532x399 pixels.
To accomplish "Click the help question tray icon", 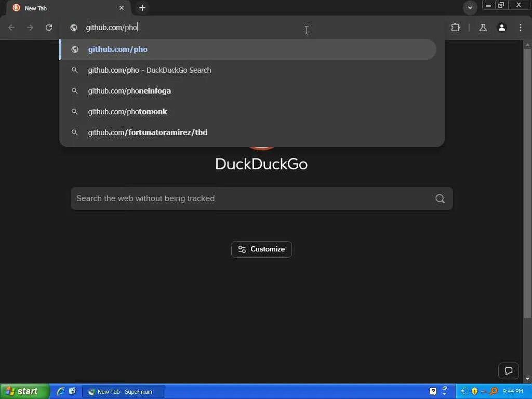I will coord(433,391).
